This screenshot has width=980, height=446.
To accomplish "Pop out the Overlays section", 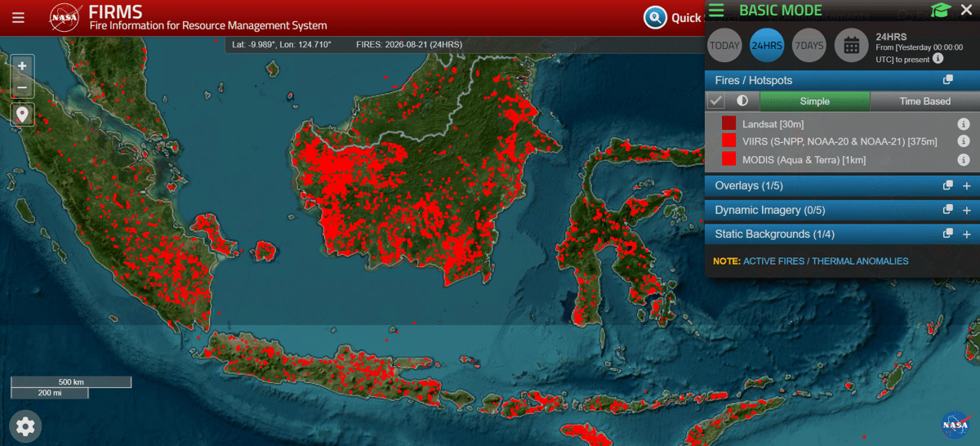I will (x=948, y=185).
